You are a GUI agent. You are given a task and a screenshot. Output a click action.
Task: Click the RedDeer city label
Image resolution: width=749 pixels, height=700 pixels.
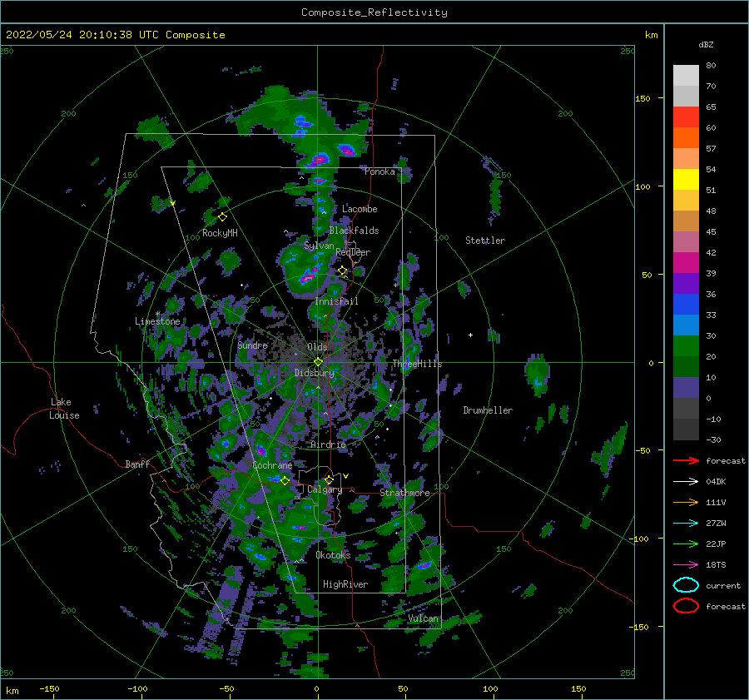tap(353, 252)
